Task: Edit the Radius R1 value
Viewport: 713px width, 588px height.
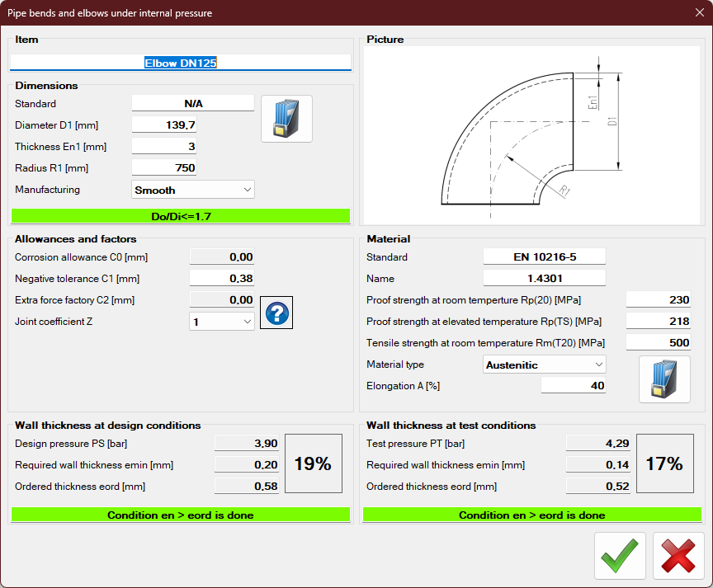Action: (x=164, y=168)
